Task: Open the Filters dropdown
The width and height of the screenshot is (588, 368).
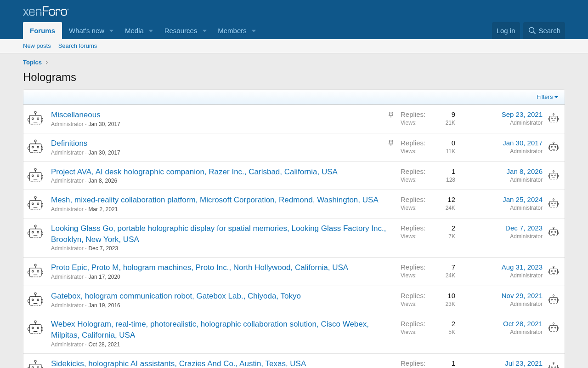Action: pyautogui.click(x=547, y=97)
